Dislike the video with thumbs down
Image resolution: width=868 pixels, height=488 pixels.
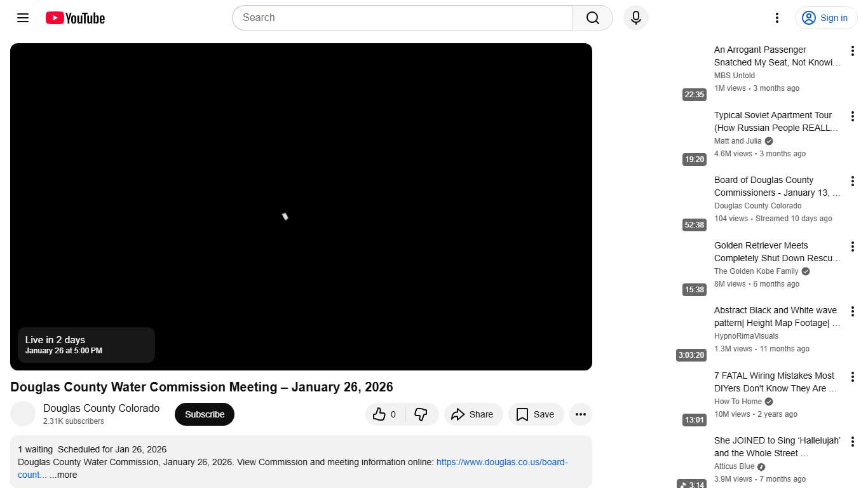click(x=421, y=414)
